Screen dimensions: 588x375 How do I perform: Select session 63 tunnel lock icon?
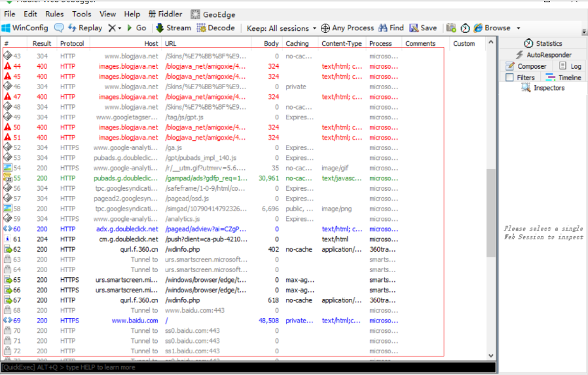pos(7,259)
